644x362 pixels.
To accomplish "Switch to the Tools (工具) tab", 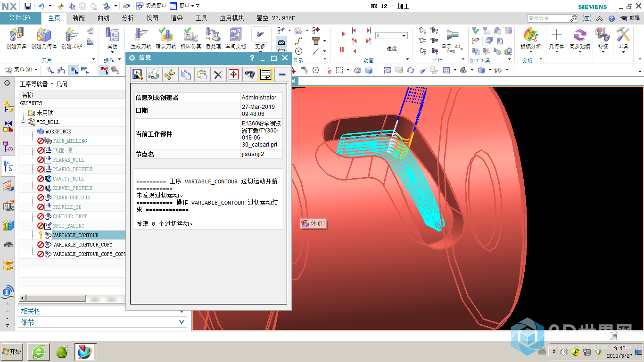I will [x=201, y=18].
